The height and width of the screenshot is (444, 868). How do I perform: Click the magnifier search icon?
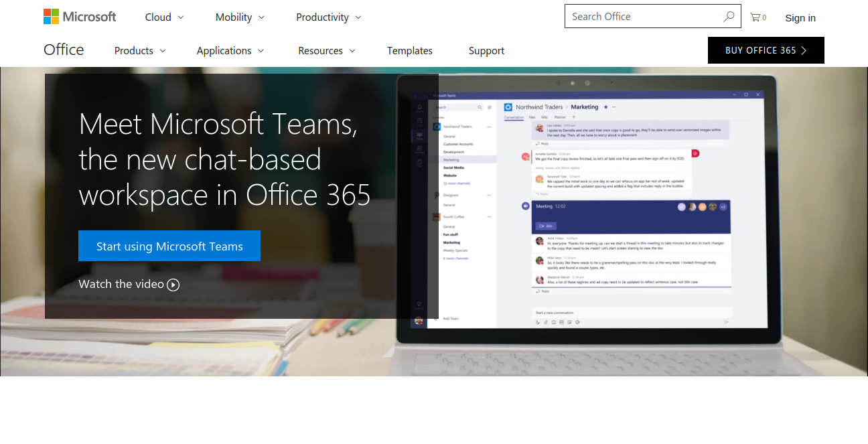pos(729,17)
